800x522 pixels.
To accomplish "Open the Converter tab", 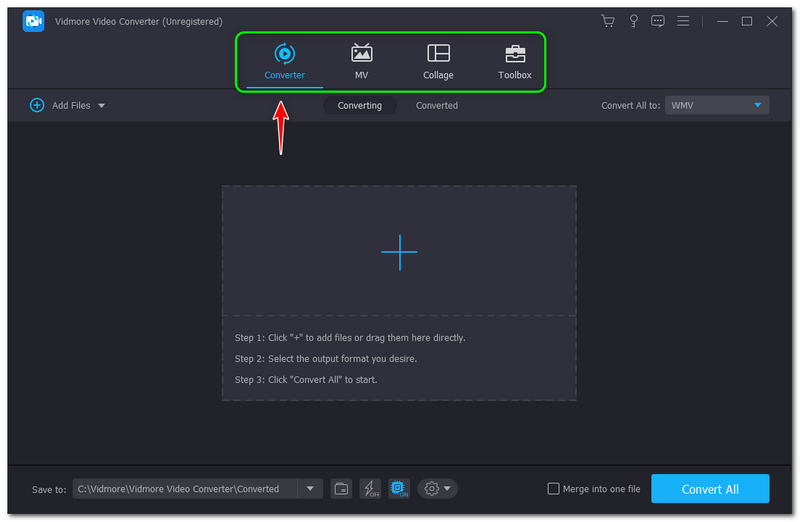I will pyautogui.click(x=284, y=62).
